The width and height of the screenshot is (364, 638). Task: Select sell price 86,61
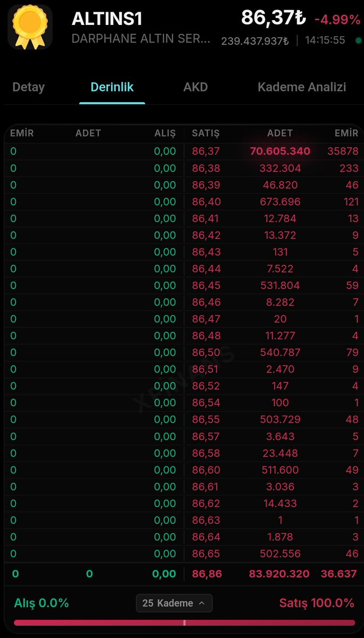pyautogui.click(x=206, y=487)
